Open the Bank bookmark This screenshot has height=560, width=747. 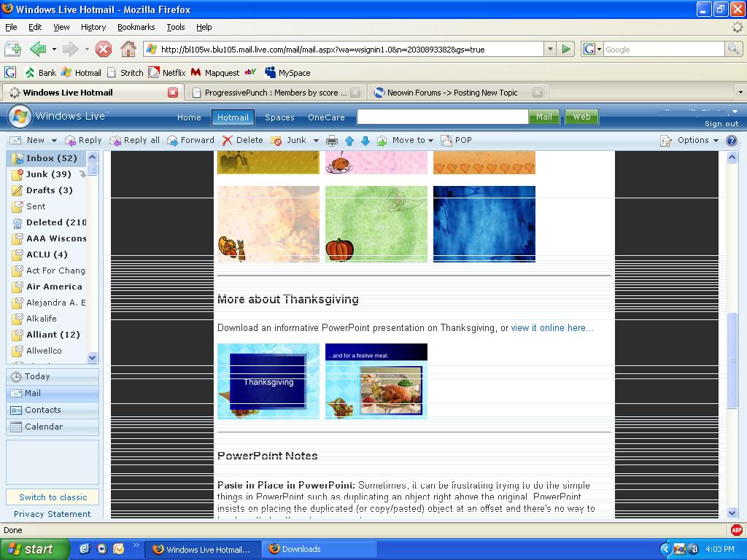pyautogui.click(x=41, y=73)
